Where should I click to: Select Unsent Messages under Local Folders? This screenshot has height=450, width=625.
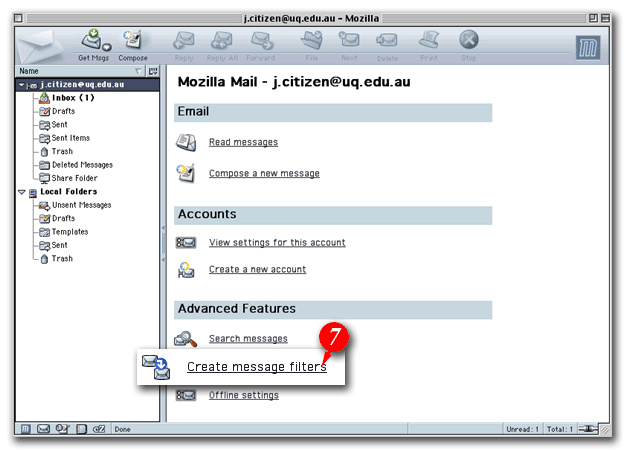point(81,205)
